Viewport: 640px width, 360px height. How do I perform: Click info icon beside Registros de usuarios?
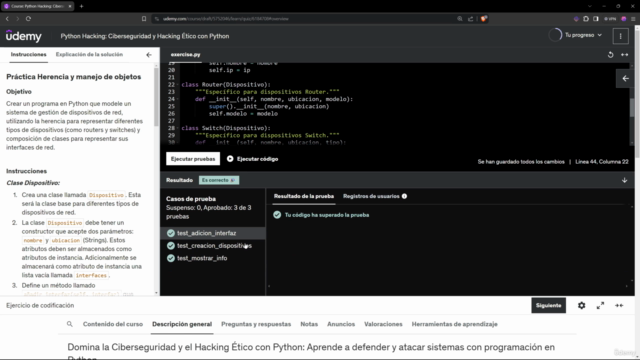pos(404,196)
